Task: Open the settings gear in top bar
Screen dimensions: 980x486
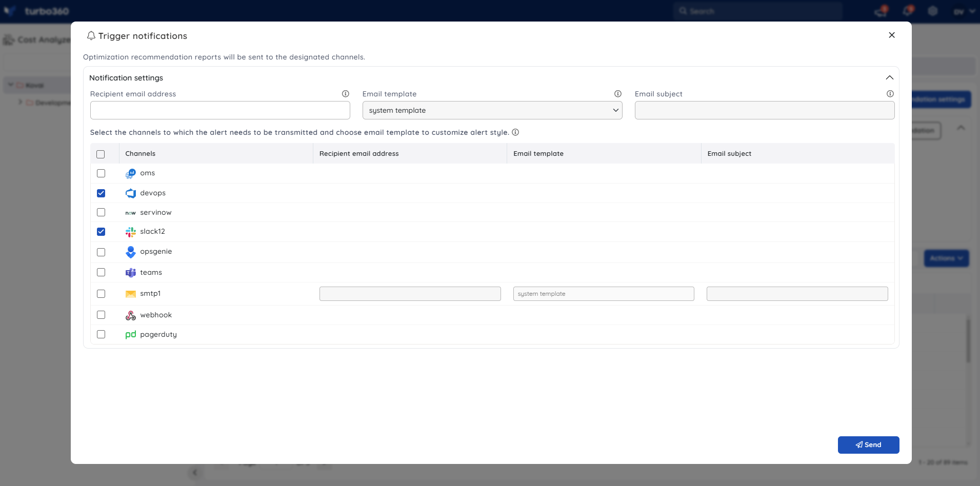Action: [933, 11]
